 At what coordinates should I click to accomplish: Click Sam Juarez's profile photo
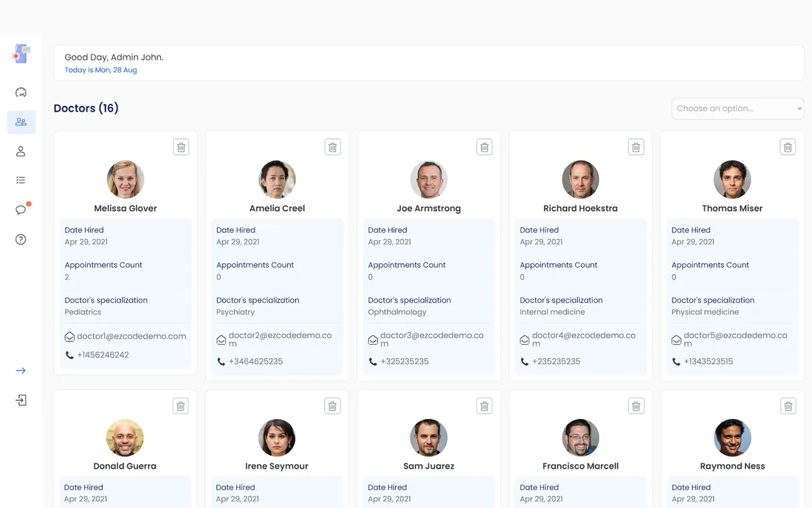tap(428, 438)
